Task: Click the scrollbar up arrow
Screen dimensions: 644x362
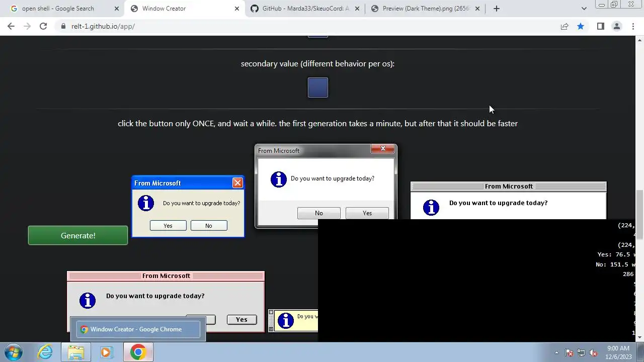Action: [640, 40]
